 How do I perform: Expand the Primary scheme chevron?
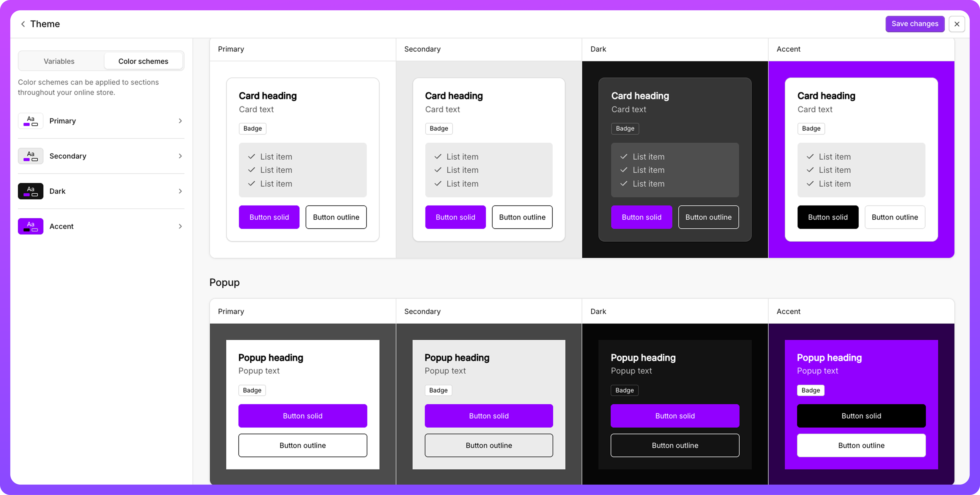point(180,121)
